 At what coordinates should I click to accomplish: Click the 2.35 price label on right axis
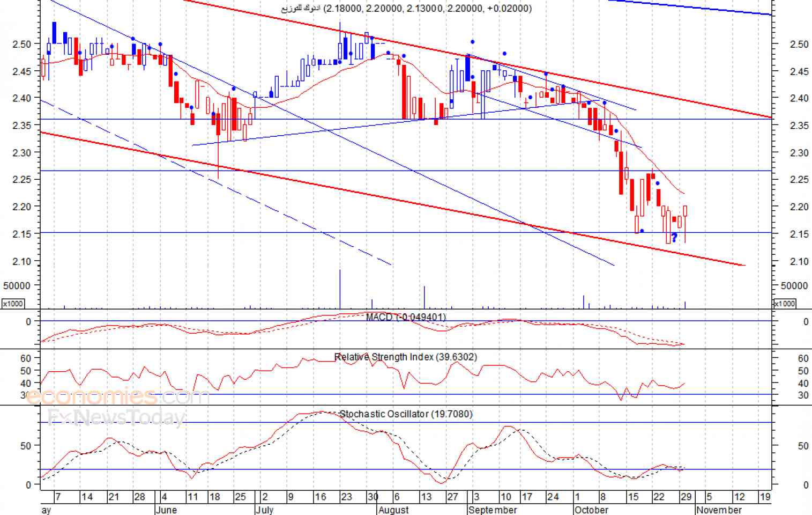pos(799,126)
